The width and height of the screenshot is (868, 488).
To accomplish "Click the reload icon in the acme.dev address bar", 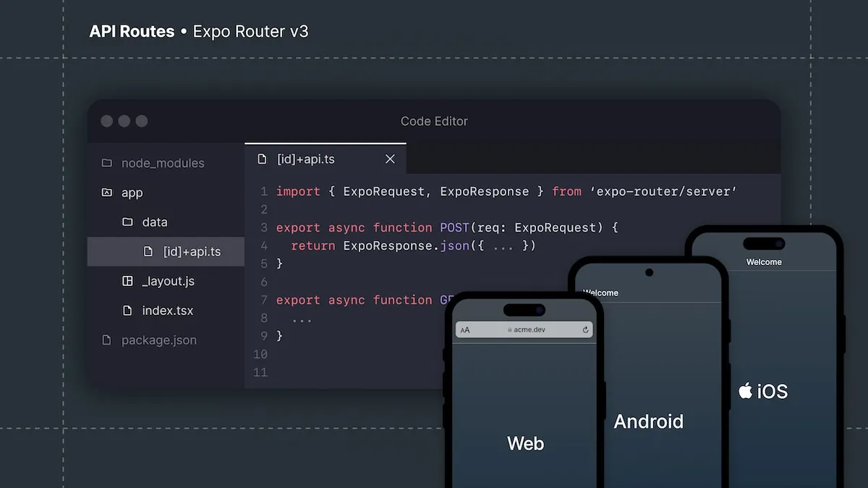I will [x=585, y=329].
